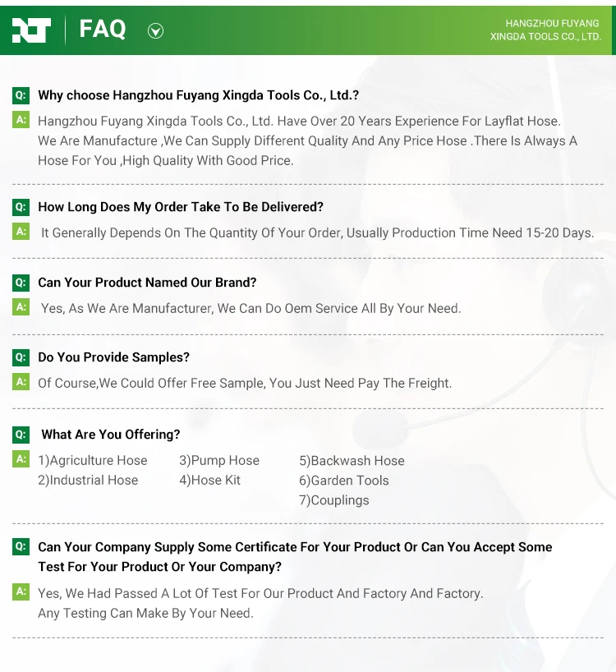
Task: Click the Hangzhou Fuyang Xingda Tools header name
Action: [x=545, y=30]
